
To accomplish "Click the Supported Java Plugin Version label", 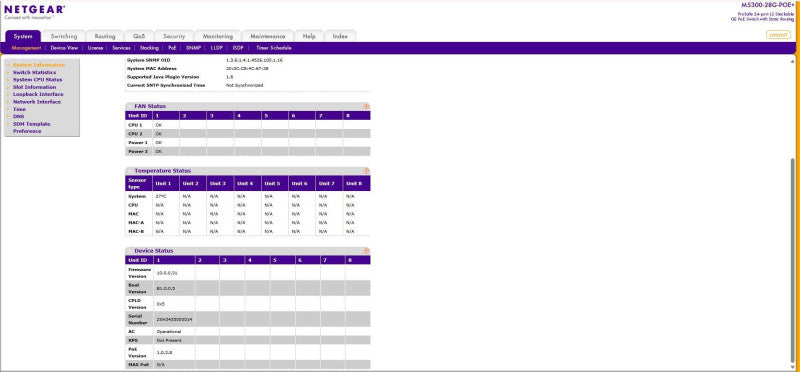I will click(163, 77).
